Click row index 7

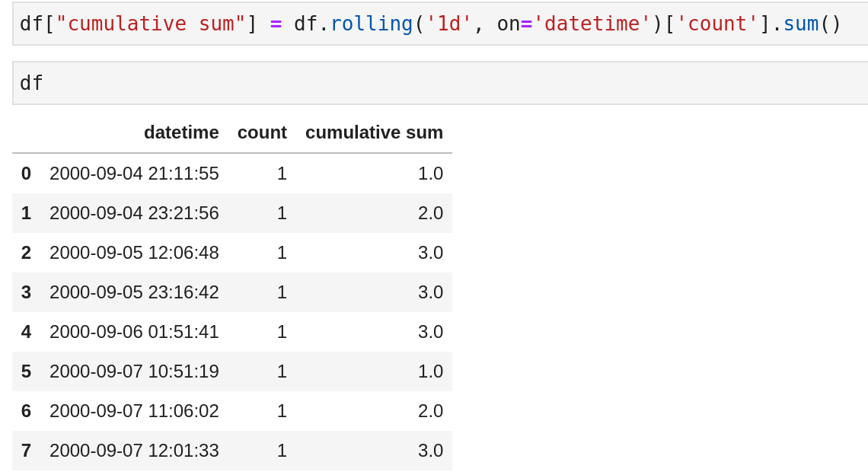(26, 451)
